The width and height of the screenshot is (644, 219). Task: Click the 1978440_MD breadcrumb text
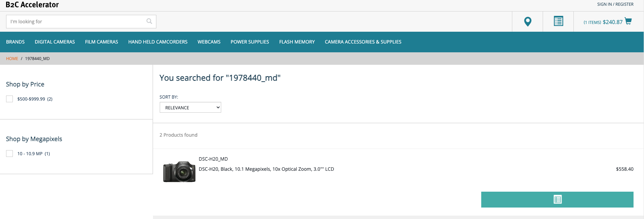[37, 59]
